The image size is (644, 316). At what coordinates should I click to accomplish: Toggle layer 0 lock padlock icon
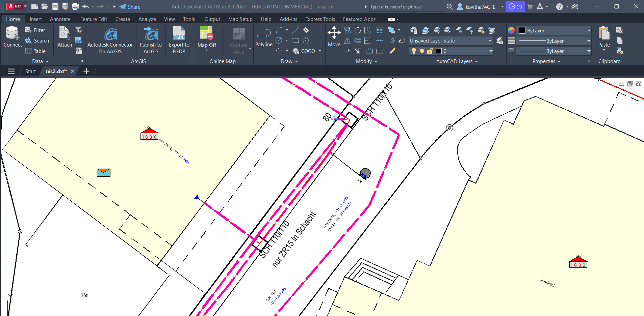pyautogui.click(x=430, y=51)
